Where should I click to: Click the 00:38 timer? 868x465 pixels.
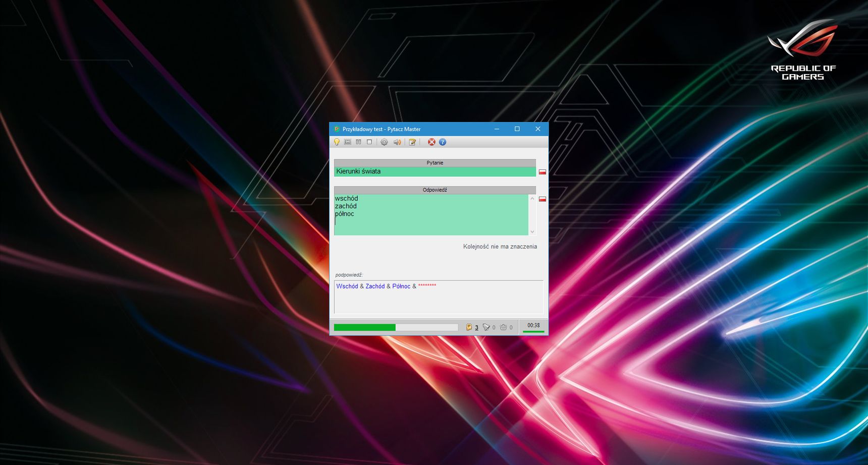[533, 325]
